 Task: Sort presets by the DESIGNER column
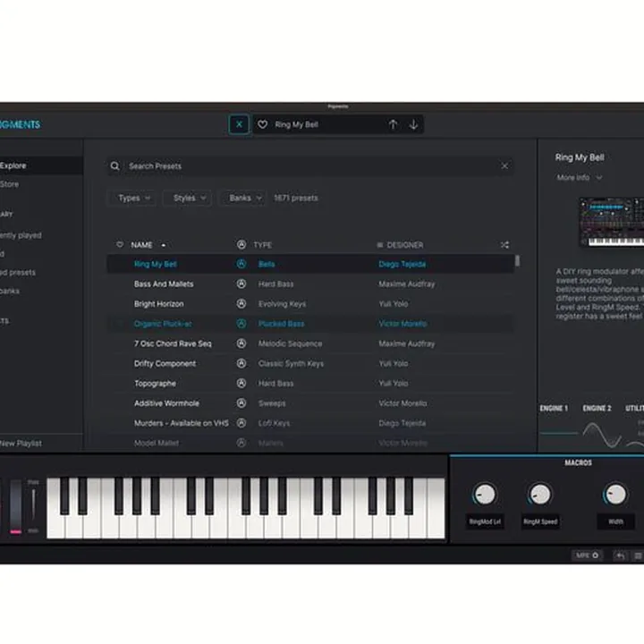click(x=405, y=245)
